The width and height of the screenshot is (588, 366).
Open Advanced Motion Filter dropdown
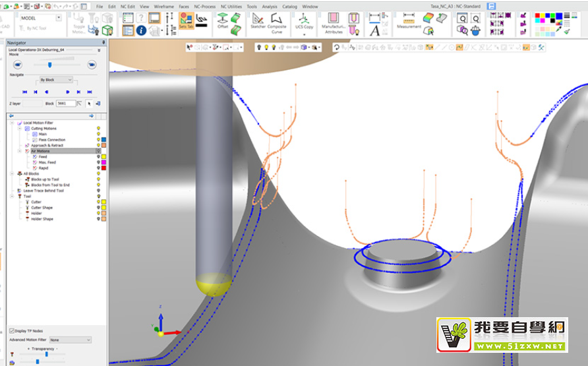[70, 340]
